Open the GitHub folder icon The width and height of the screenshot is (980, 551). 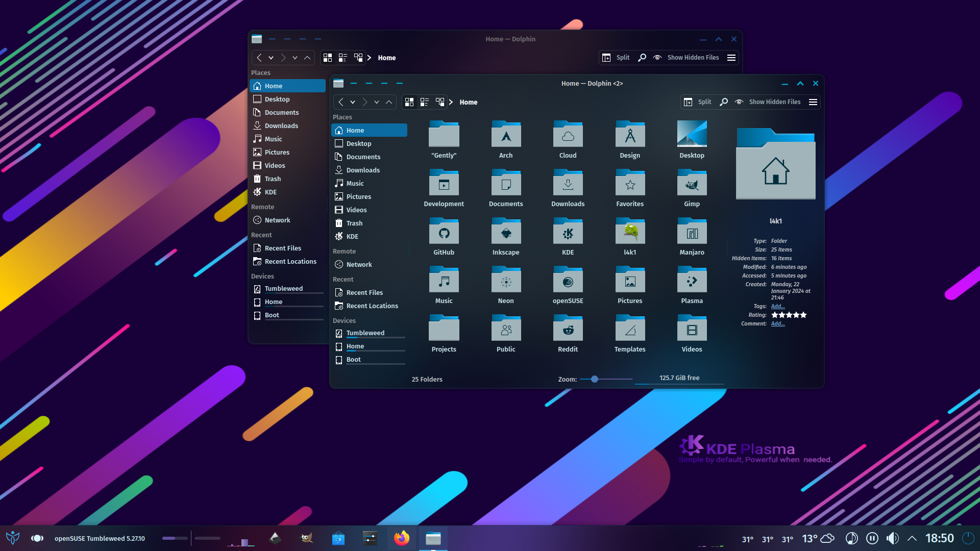[x=444, y=232]
